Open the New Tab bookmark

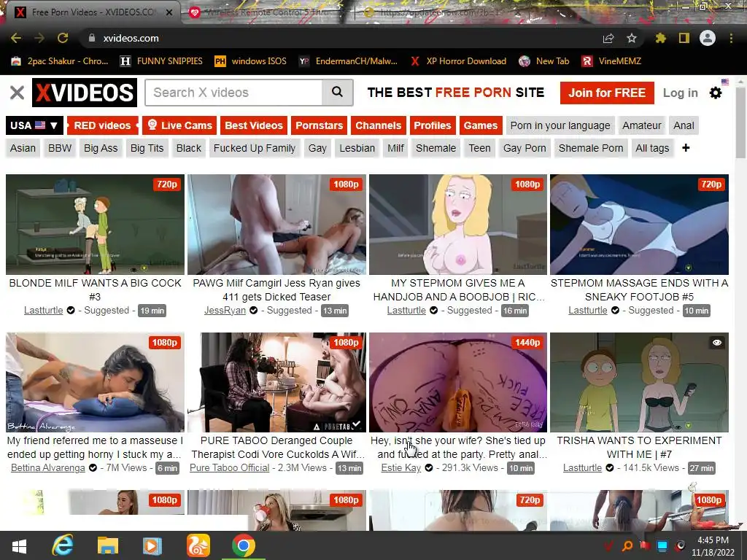(544, 61)
